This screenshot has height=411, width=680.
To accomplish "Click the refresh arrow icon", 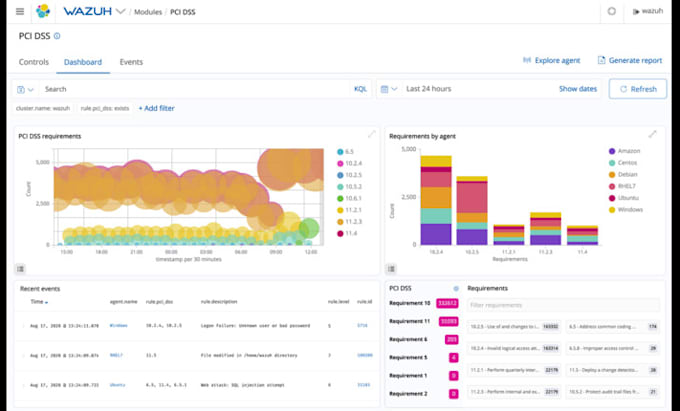I will (623, 89).
